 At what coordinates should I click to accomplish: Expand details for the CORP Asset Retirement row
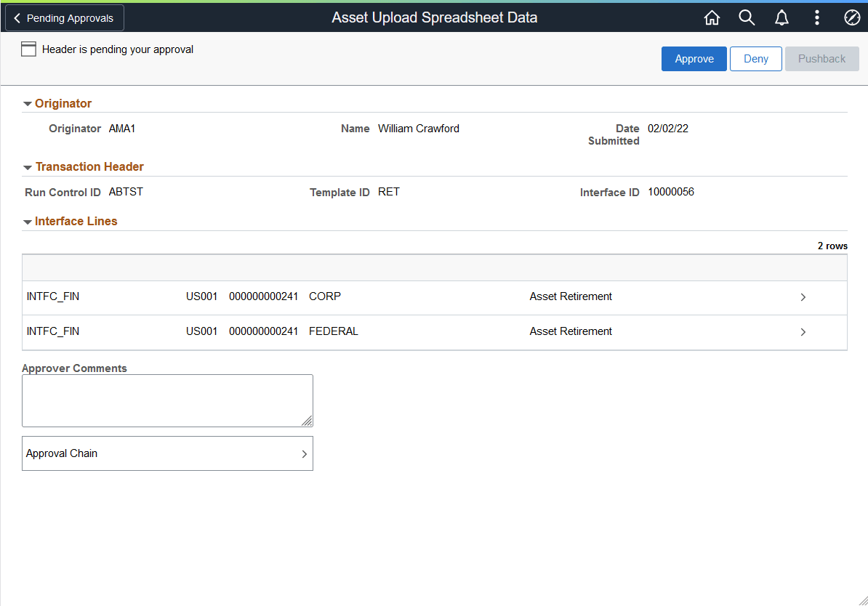coord(803,297)
